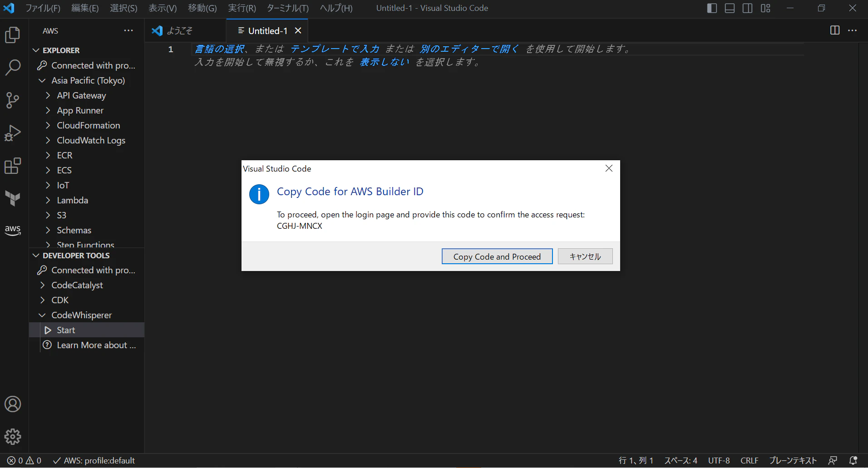Open the Explorer view in activity bar
Viewport: 868px width, 468px height.
pyautogui.click(x=13, y=35)
